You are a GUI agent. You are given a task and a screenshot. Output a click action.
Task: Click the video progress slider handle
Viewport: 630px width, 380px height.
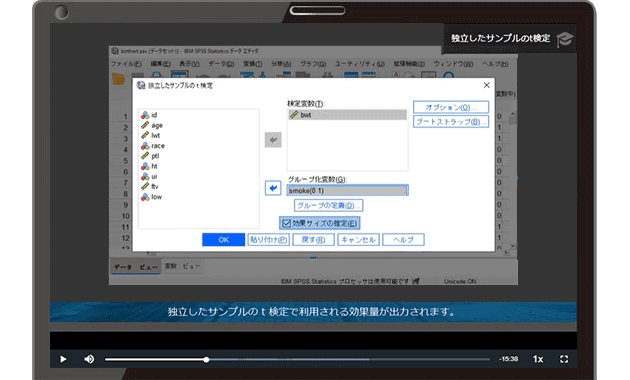click(206, 360)
